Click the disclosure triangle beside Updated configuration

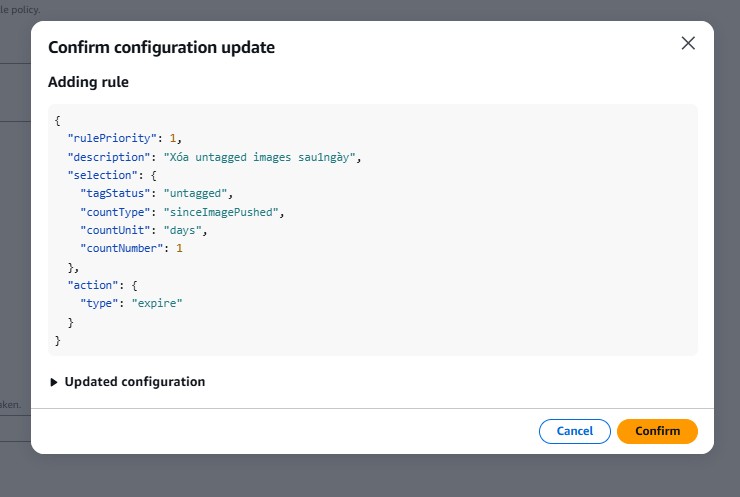coord(54,382)
